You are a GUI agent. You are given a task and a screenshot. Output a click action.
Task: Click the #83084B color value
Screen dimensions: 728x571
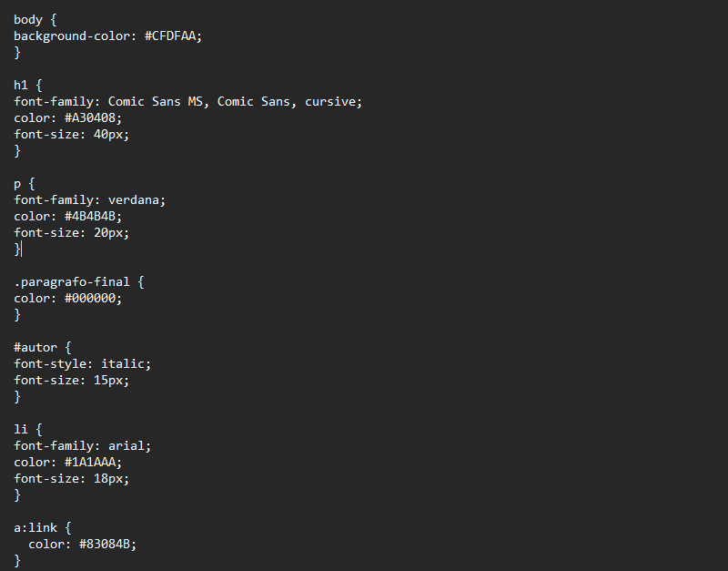pos(105,544)
